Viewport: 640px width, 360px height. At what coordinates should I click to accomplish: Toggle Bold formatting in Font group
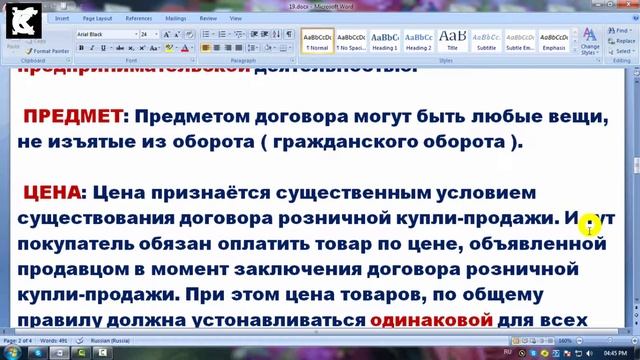(x=81, y=48)
